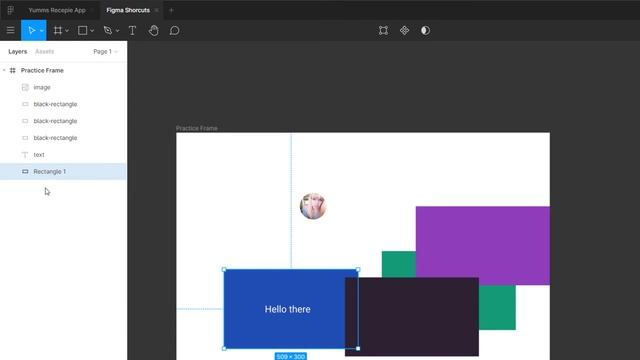The height and width of the screenshot is (360, 640).
Task: Select the Rectangle shape tool
Action: (x=82, y=31)
